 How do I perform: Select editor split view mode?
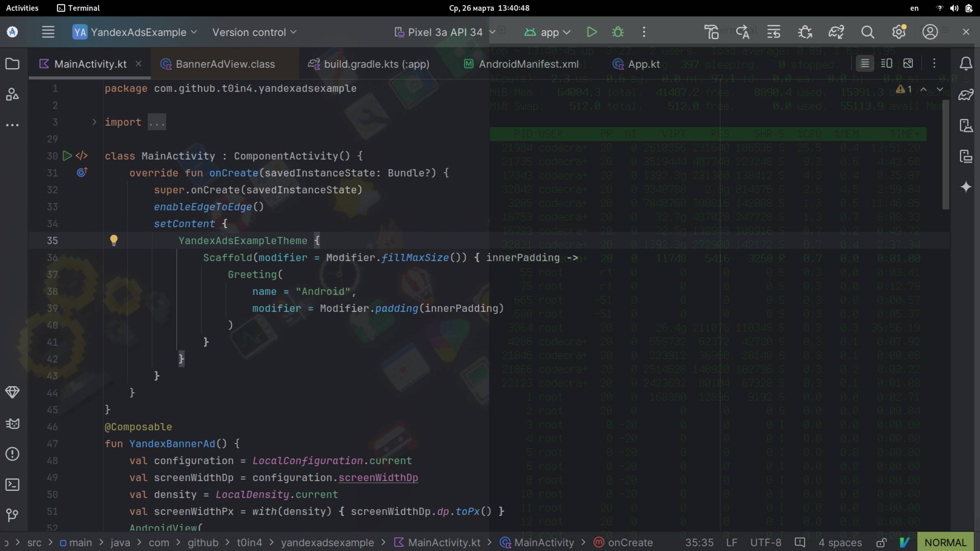point(886,64)
